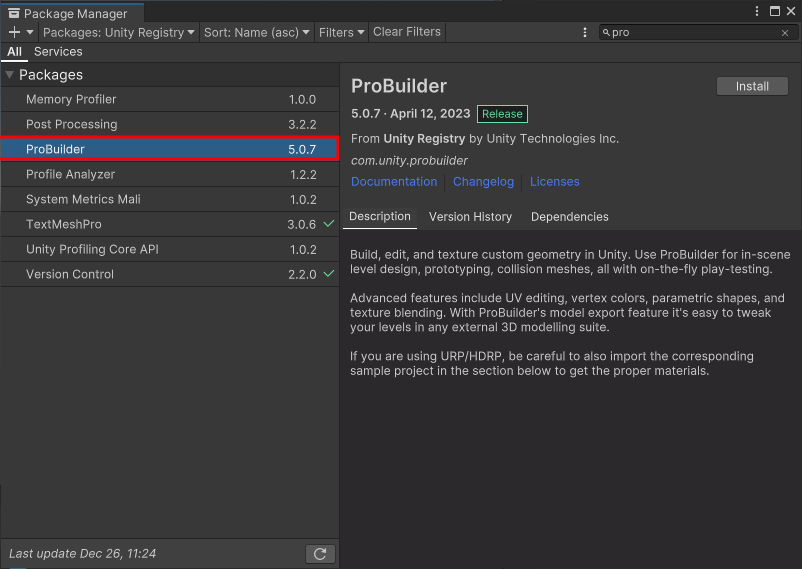This screenshot has width=802, height=569.
Task: Switch to Description tab
Action: tap(380, 216)
